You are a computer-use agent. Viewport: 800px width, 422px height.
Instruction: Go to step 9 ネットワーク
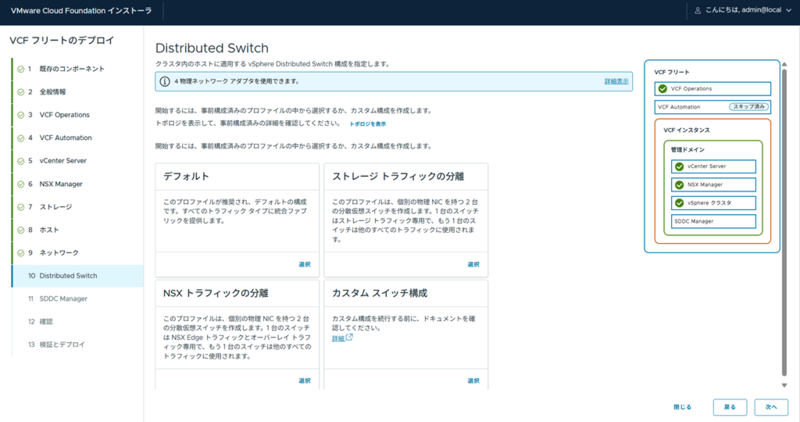click(59, 253)
